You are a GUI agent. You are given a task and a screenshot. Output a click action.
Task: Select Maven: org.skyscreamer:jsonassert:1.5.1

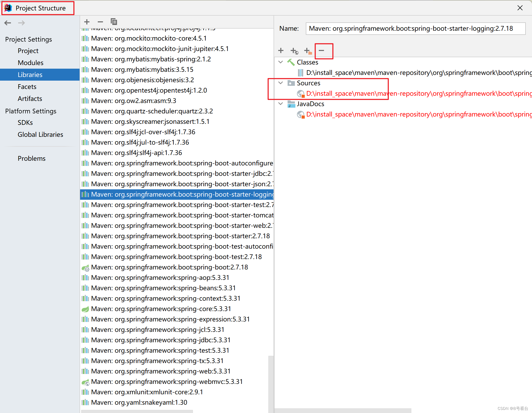pyautogui.click(x=177, y=122)
